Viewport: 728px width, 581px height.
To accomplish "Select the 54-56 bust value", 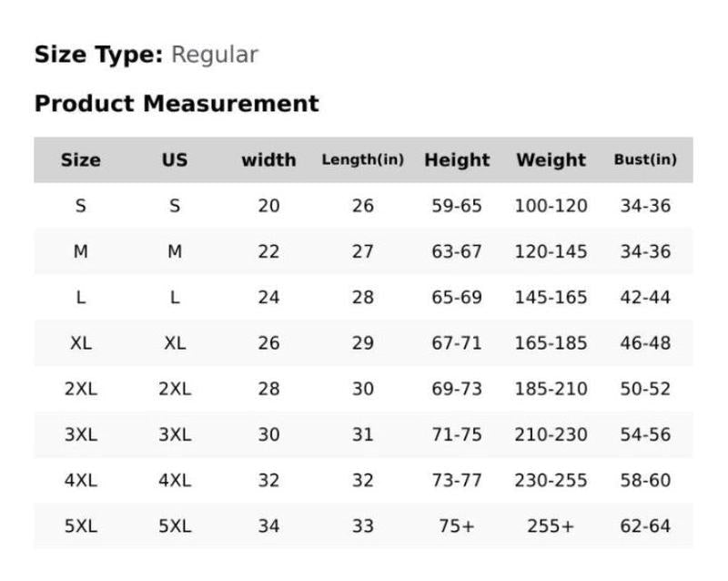I will click(645, 434).
